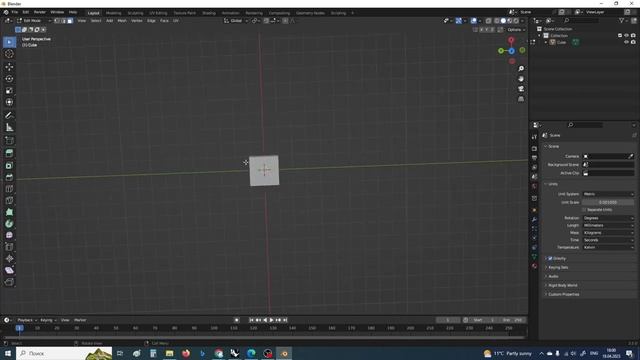The height and width of the screenshot is (360, 640).
Task: Switch to the Modeling workspace tab
Action: point(113,13)
